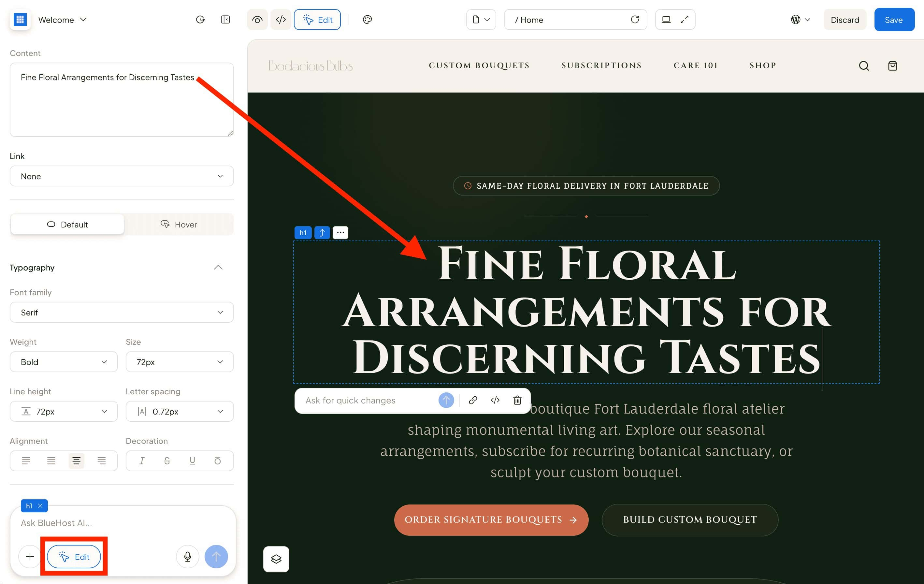924x584 pixels.
Task: Set text alignment to right
Action: pos(102,460)
